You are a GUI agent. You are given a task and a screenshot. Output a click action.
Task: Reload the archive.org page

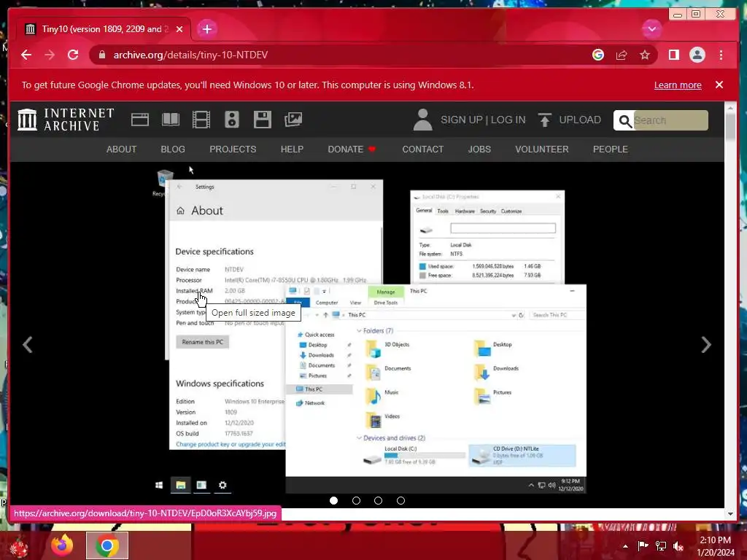(73, 55)
